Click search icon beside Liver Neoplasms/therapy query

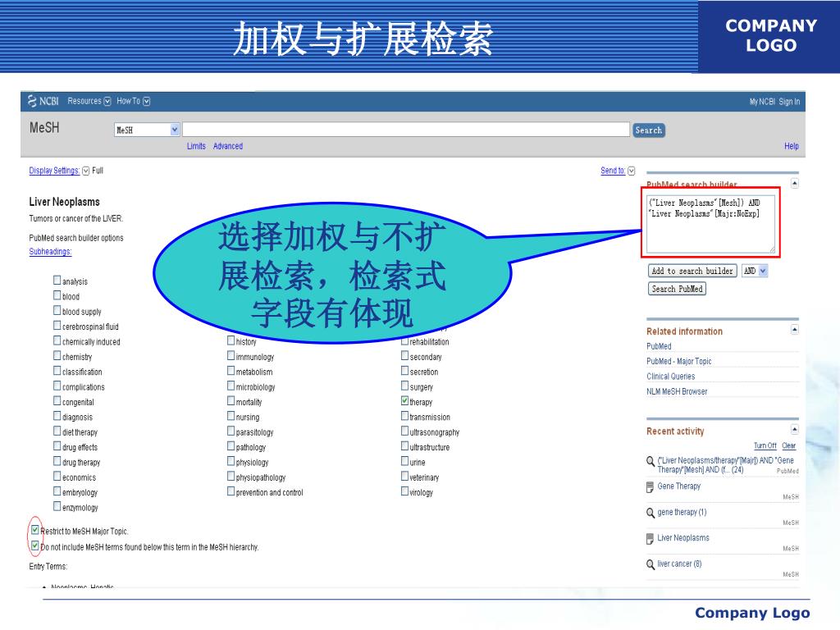[x=651, y=461]
